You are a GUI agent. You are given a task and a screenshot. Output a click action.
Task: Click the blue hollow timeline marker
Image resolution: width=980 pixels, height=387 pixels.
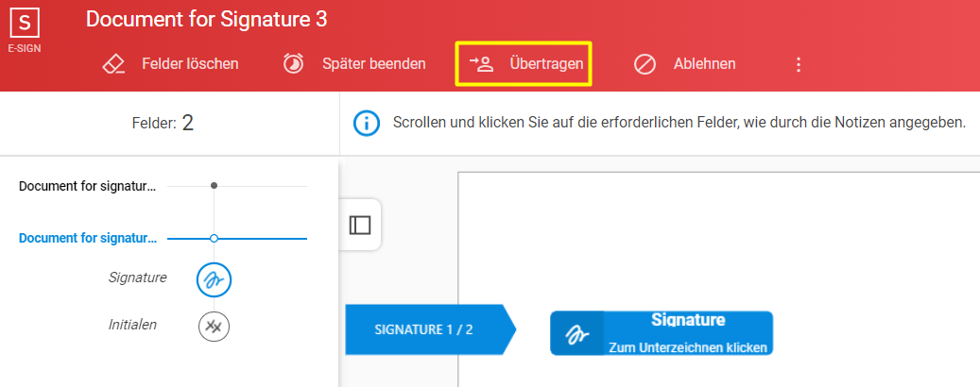tap(215, 239)
